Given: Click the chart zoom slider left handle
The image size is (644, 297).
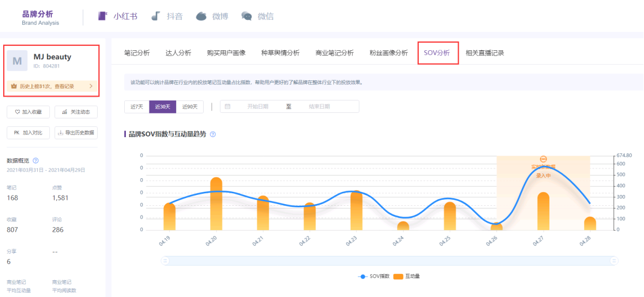Looking at the screenshot, I should tap(166, 261).
